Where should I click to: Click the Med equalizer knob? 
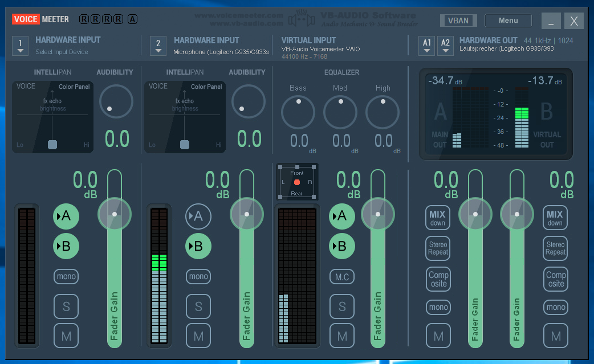point(340,112)
